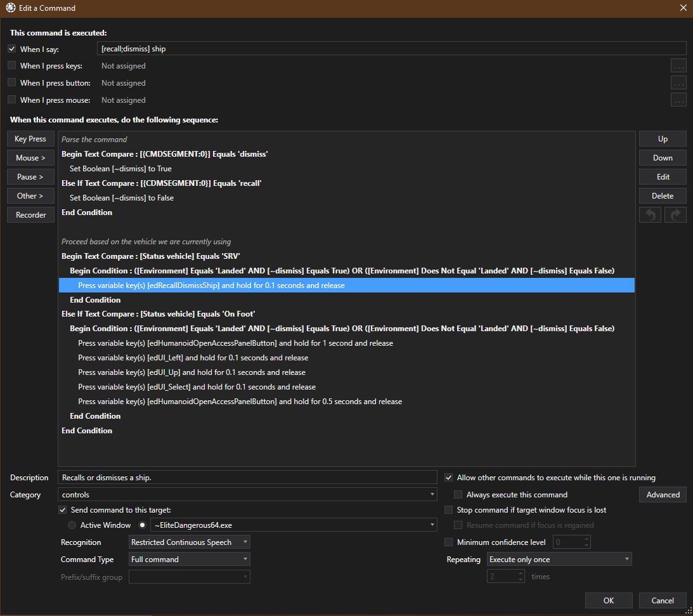The width and height of the screenshot is (693, 616).
Task: Open the Command Type 'Full command' dropdown
Action: (x=189, y=560)
